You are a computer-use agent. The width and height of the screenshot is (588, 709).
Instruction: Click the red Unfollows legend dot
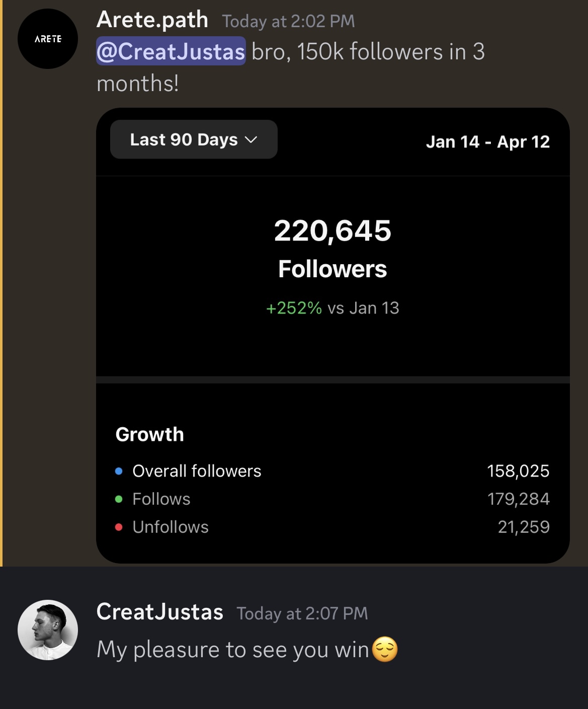point(119,527)
